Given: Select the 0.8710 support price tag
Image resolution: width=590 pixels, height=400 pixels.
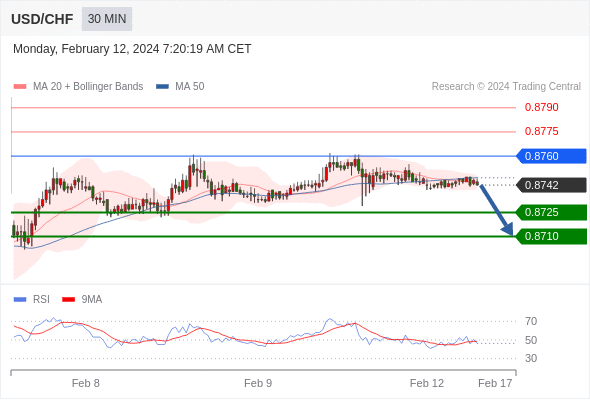Looking at the screenshot, I should (x=551, y=236).
